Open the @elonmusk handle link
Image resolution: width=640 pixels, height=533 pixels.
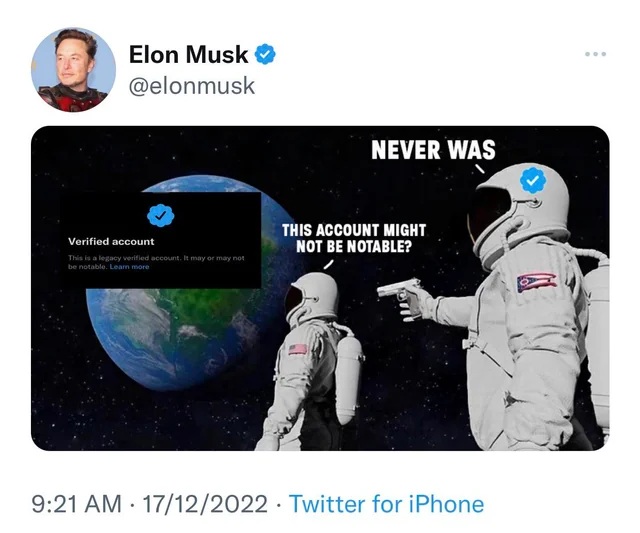point(192,85)
